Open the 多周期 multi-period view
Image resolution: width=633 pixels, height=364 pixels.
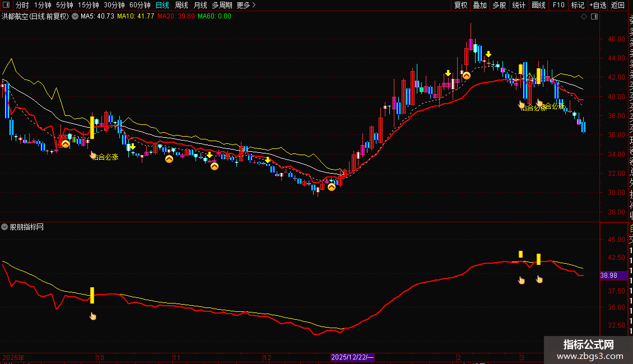222,5
